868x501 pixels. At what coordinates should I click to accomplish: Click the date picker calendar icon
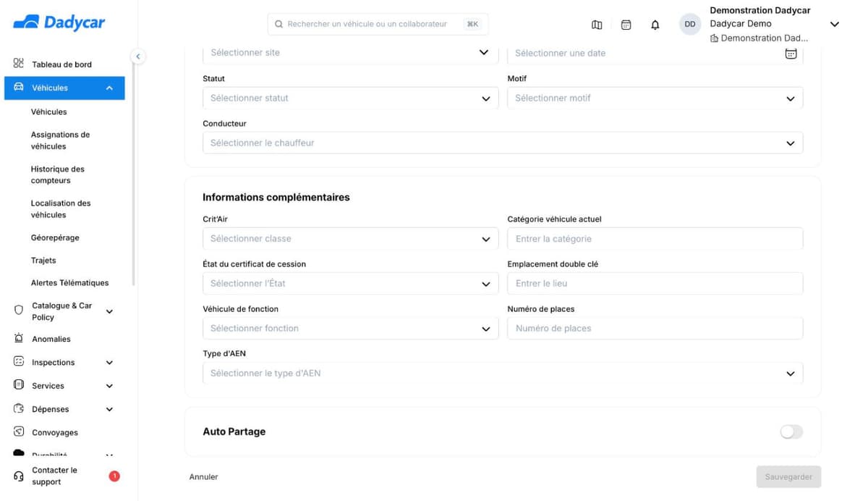pyautogui.click(x=791, y=53)
